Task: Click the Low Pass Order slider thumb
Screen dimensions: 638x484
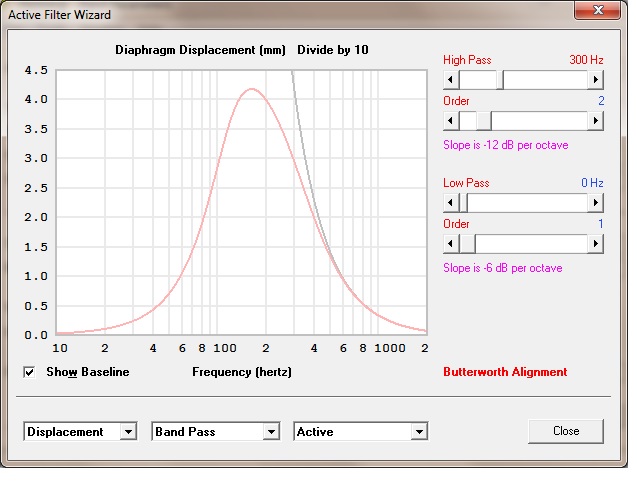Action: pos(467,244)
